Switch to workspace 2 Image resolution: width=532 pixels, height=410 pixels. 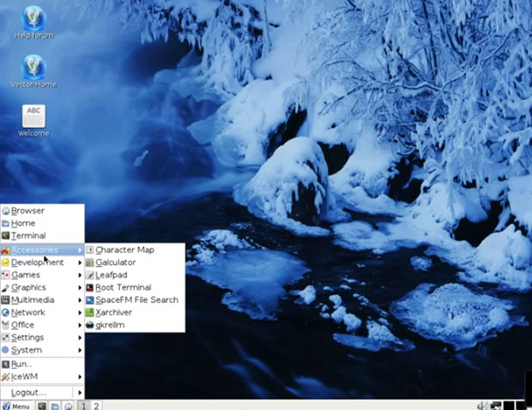(x=96, y=406)
